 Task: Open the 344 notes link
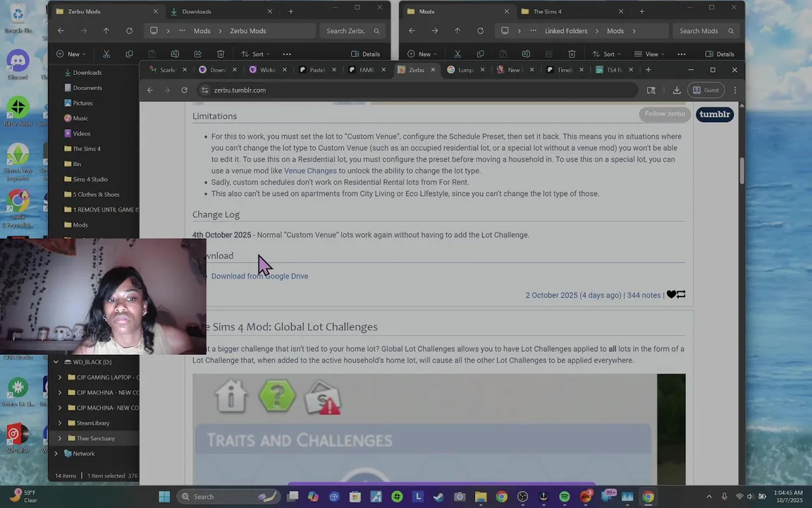tap(644, 296)
